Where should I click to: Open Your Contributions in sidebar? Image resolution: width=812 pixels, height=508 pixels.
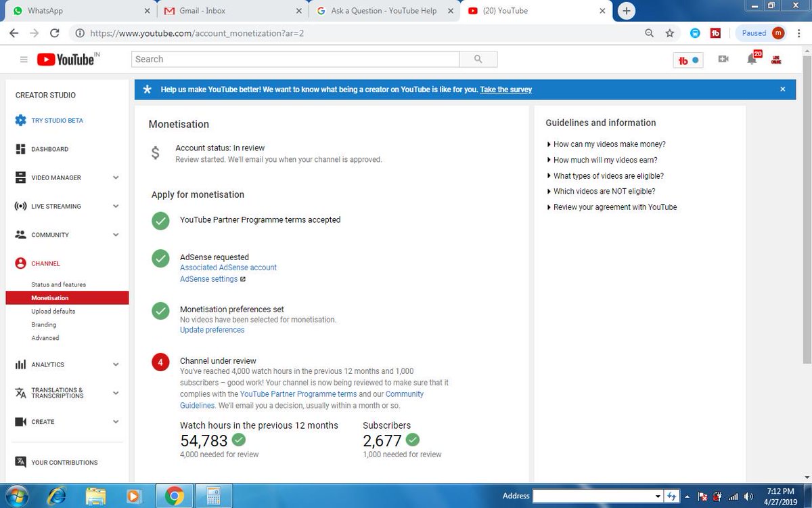[x=64, y=463]
